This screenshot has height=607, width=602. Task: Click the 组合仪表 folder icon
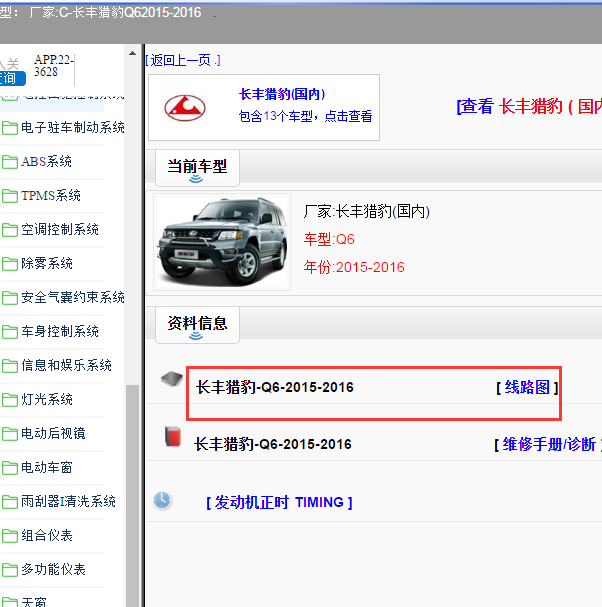coord(10,536)
